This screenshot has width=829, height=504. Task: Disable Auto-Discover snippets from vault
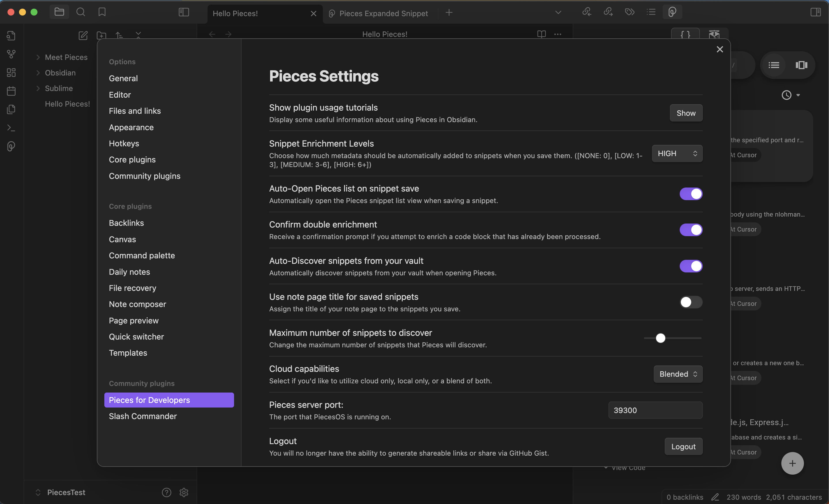(x=691, y=266)
